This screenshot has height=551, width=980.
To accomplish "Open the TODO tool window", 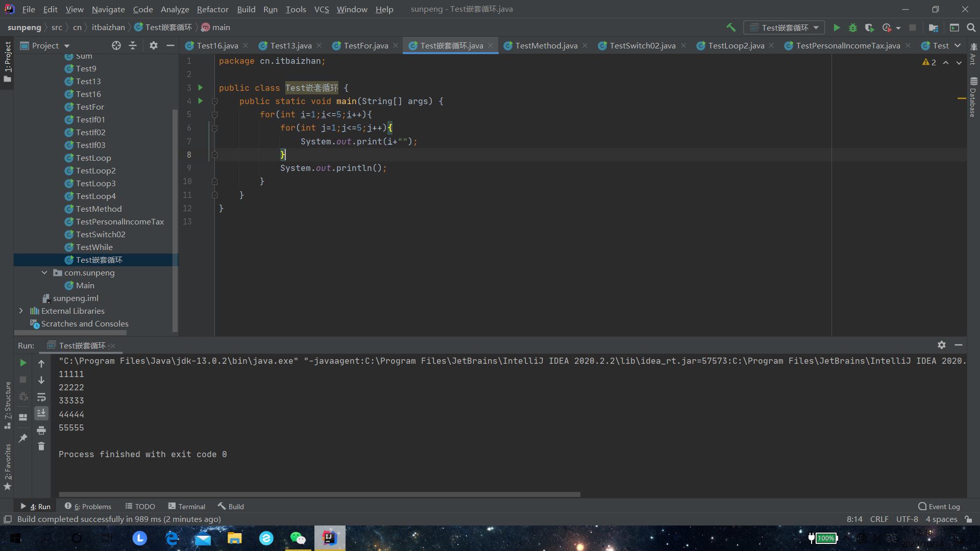I will [140, 507].
